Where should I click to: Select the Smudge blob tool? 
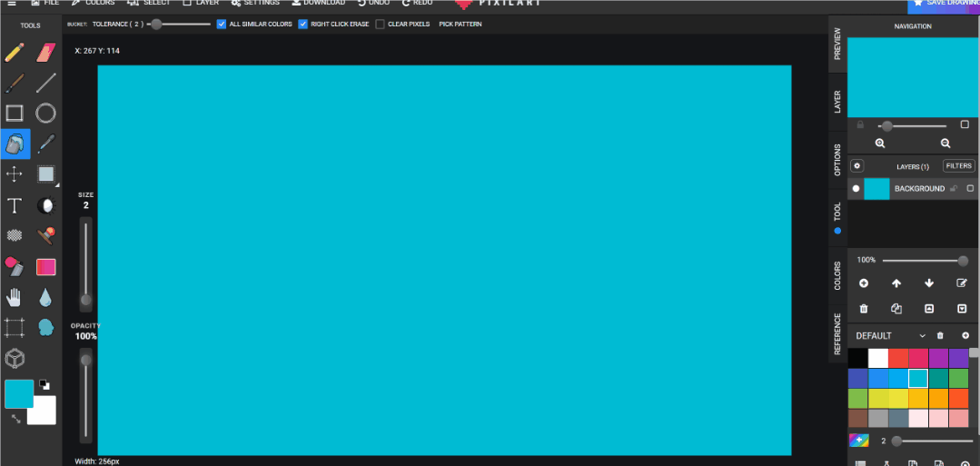pos(46,327)
